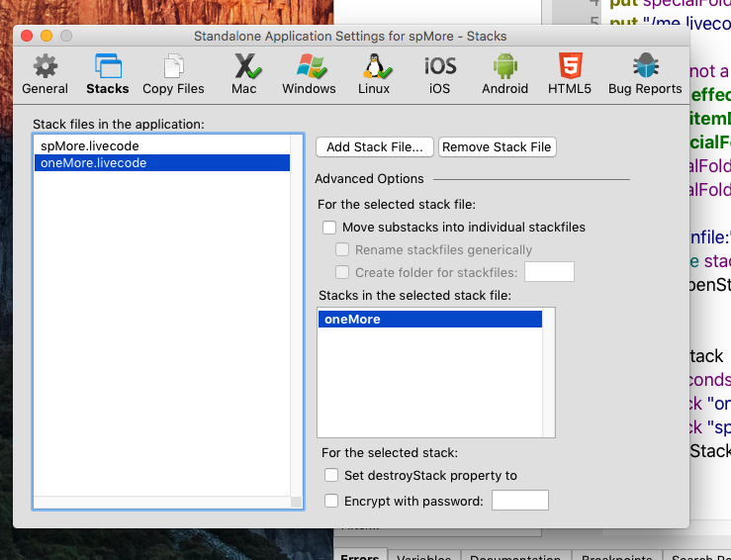This screenshot has height=560, width=731.
Task: Click the stack files list horizontal scrollbar
Action: (x=162, y=503)
